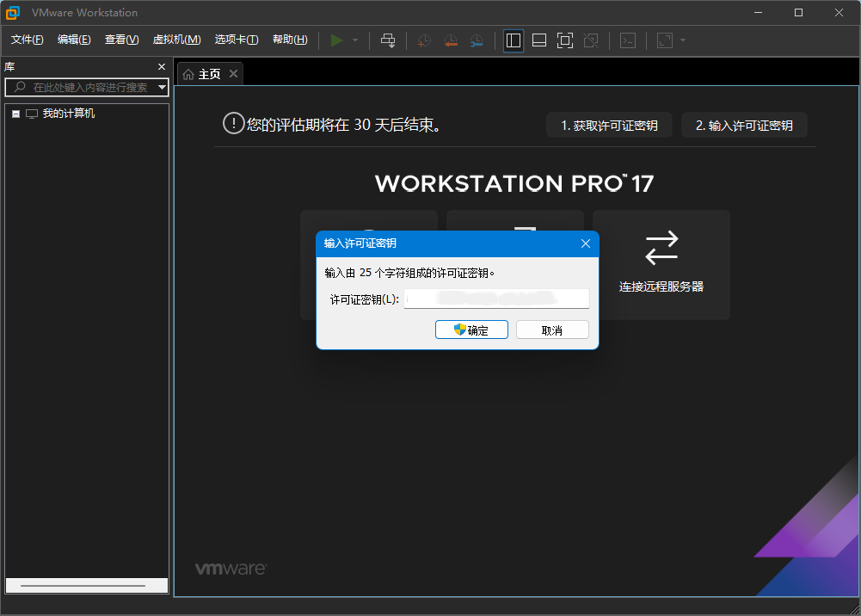Open the library search filter dropdown

160,87
